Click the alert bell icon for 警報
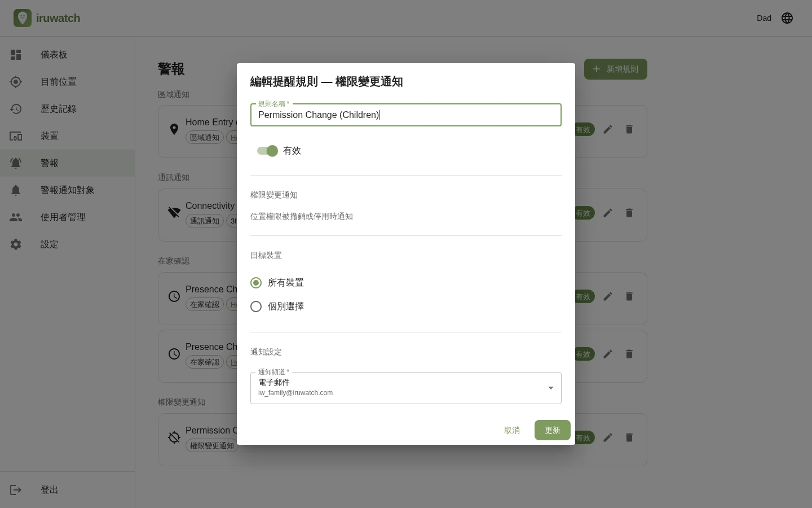Viewport: 812px width, 508px height. 16,163
